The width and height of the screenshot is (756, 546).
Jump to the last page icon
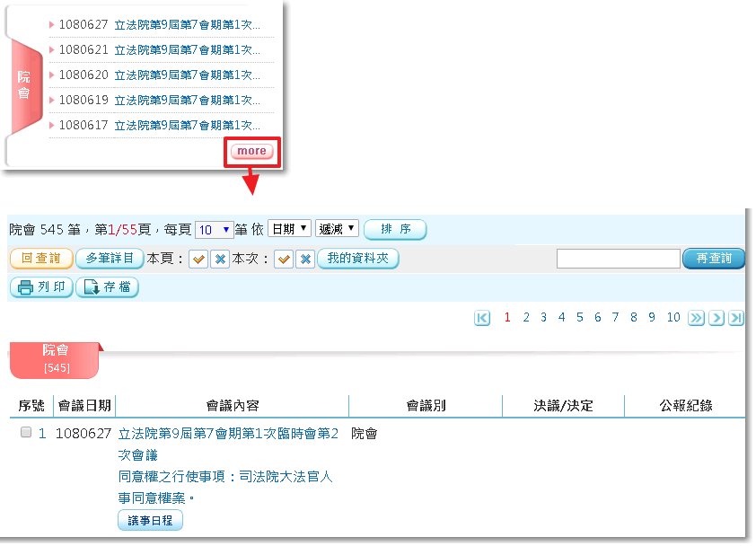[736, 318]
